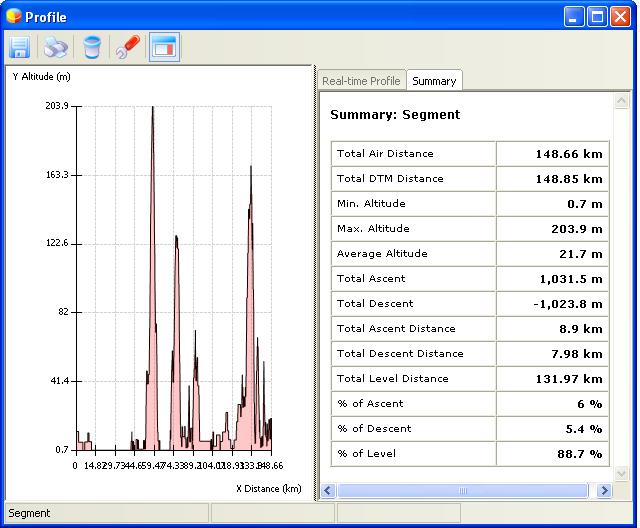Click the '% of Level' row label
Image resolution: width=640 pixels, height=528 pixels.
click(x=367, y=453)
